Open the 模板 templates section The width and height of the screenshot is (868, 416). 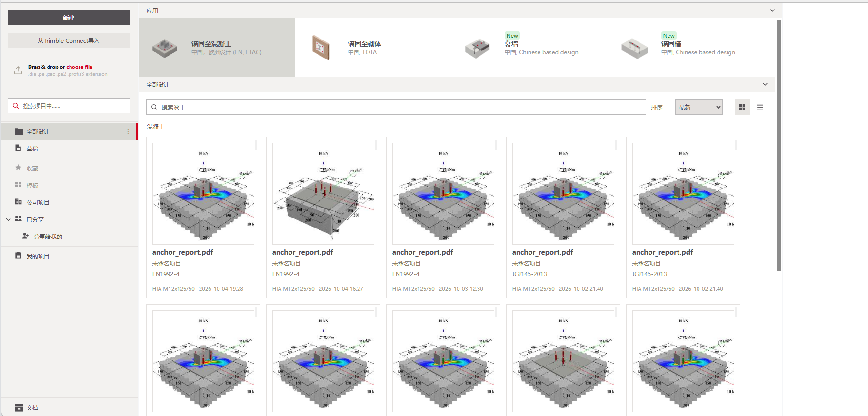[69, 185]
